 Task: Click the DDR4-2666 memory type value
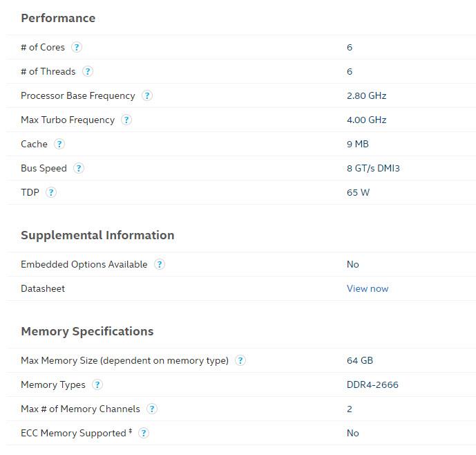[372, 384]
